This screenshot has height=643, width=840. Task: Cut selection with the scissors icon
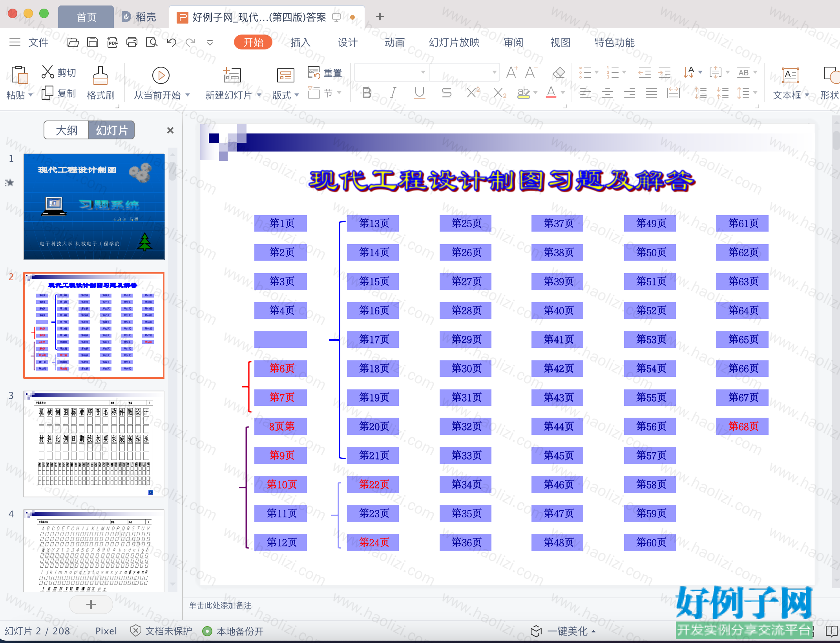48,72
